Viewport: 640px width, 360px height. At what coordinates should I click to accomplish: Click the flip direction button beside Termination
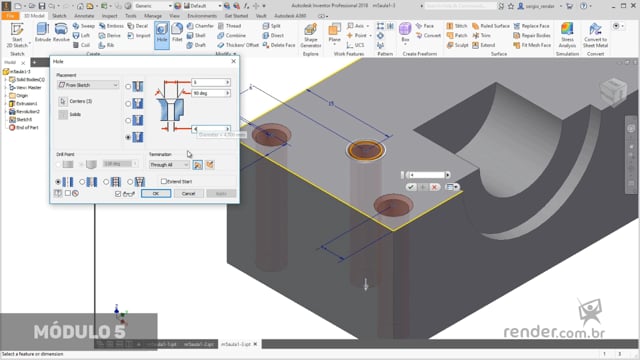click(x=198, y=164)
